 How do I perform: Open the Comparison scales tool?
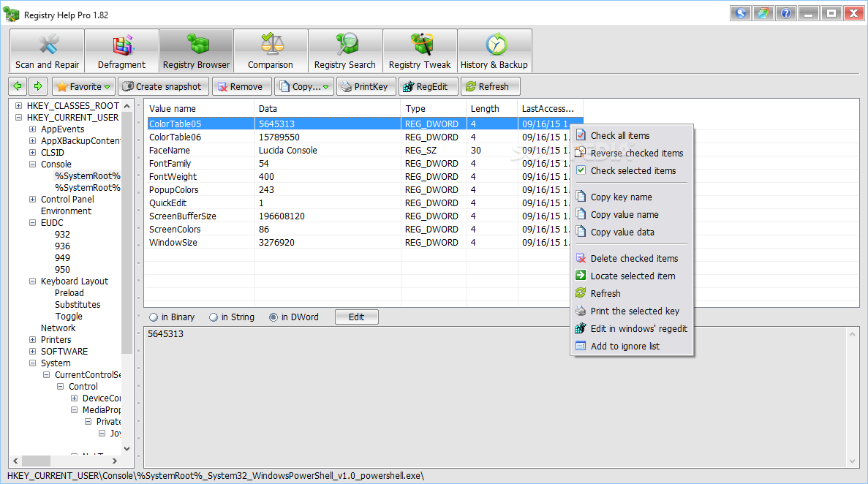click(271, 51)
